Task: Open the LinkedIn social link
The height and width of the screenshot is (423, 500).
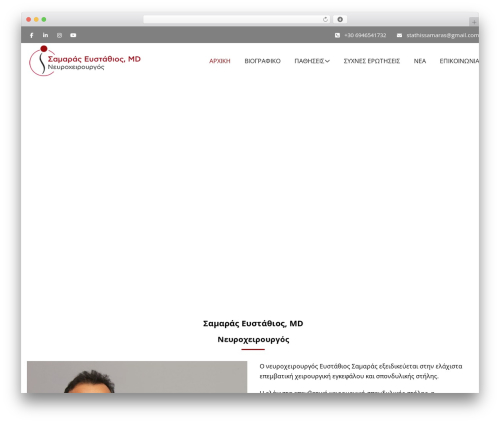Action: pos(45,35)
